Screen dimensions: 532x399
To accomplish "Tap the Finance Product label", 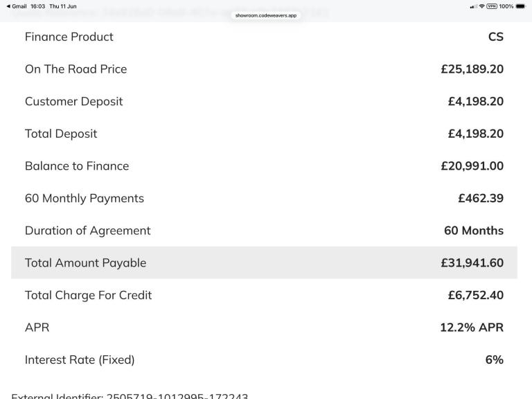I will coord(69,37).
